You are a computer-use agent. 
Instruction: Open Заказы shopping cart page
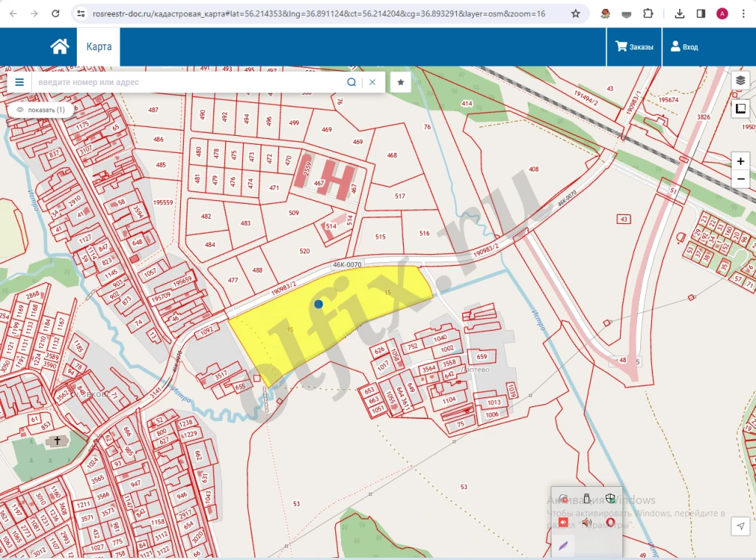click(634, 47)
